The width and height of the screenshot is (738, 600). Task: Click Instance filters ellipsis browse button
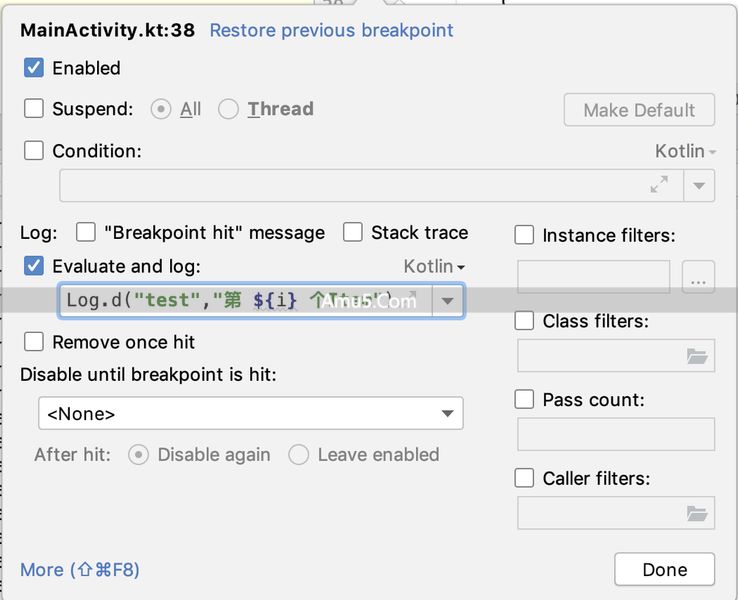click(698, 277)
